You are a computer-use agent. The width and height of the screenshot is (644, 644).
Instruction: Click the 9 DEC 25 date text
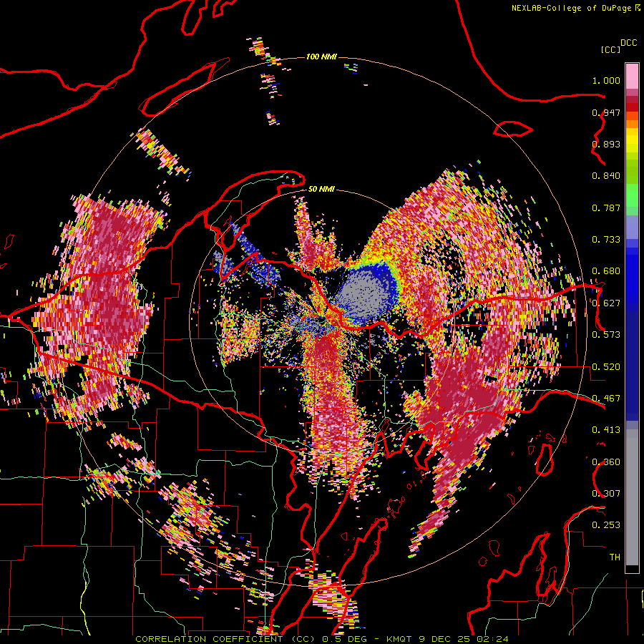(444, 639)
